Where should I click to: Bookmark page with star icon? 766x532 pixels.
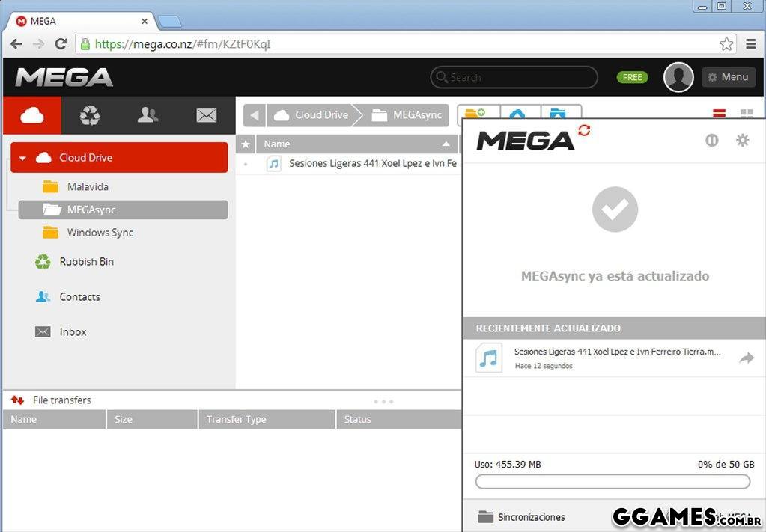[x=726, y=44]
